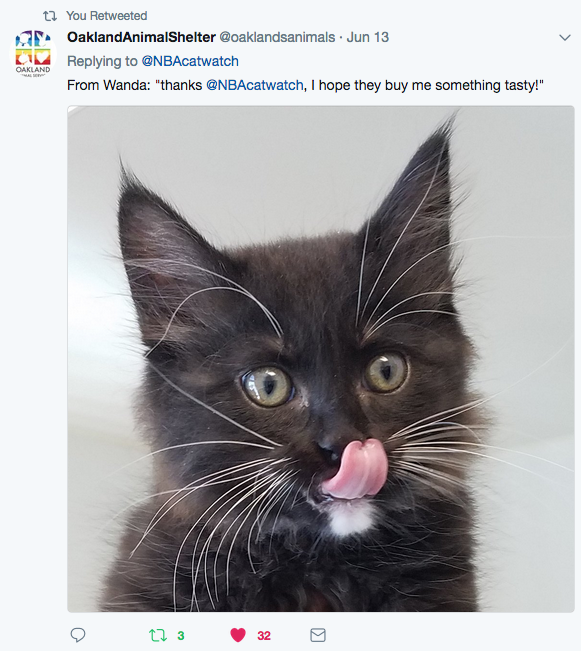Open the Oakland Animal Services profile avatar
581x651 pixels.
tap(33, 54)
